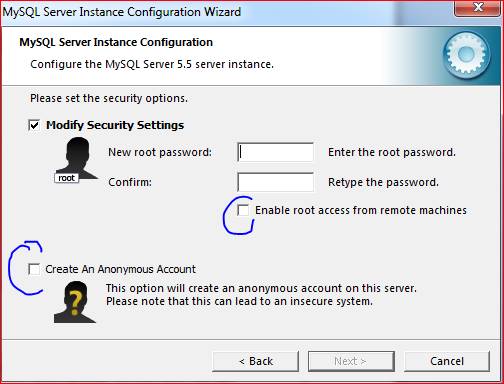Check Create An Anonymous Account box
The image size is (504, 384).
click(x=34, y=269)
